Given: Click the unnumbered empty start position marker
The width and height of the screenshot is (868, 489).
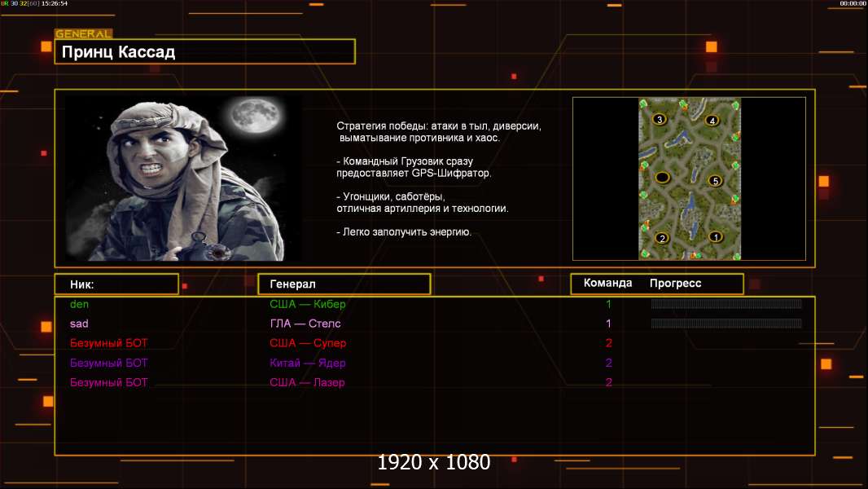Looking at the screenshot, I should [663, 177].
